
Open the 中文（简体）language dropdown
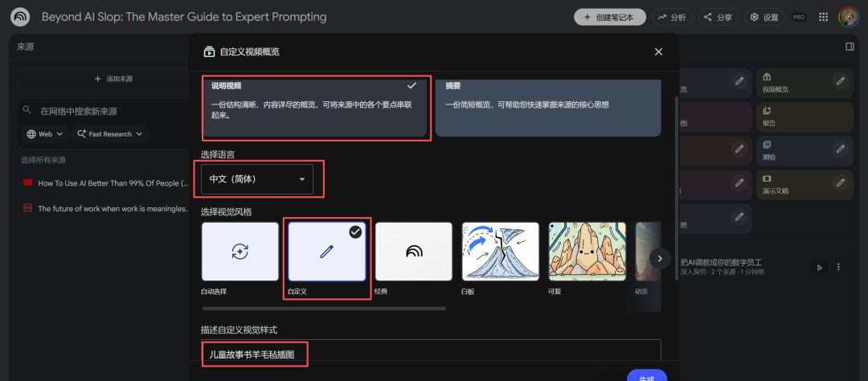[257, 179]
